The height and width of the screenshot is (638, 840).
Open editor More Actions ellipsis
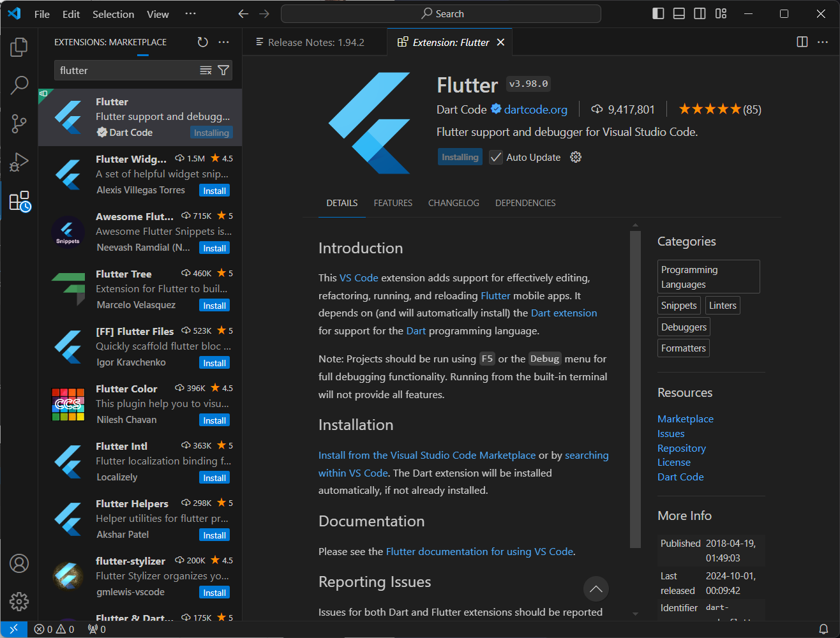(x=823, y=42)
